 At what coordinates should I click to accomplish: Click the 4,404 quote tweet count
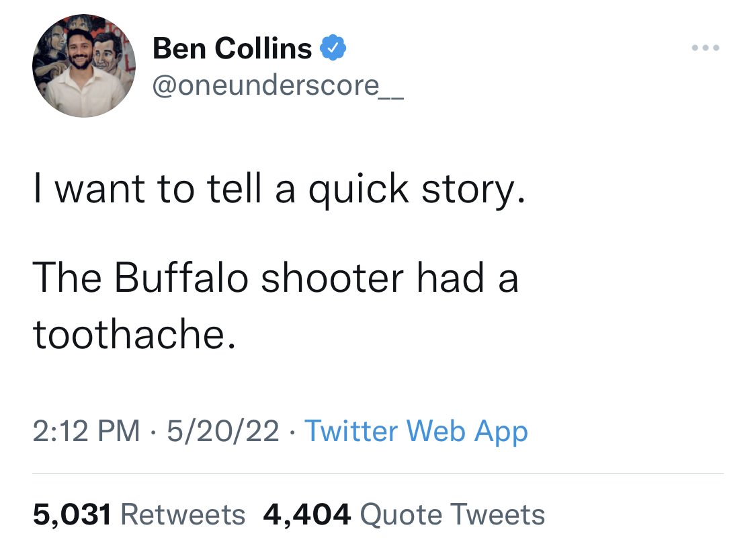coord(307,515)
